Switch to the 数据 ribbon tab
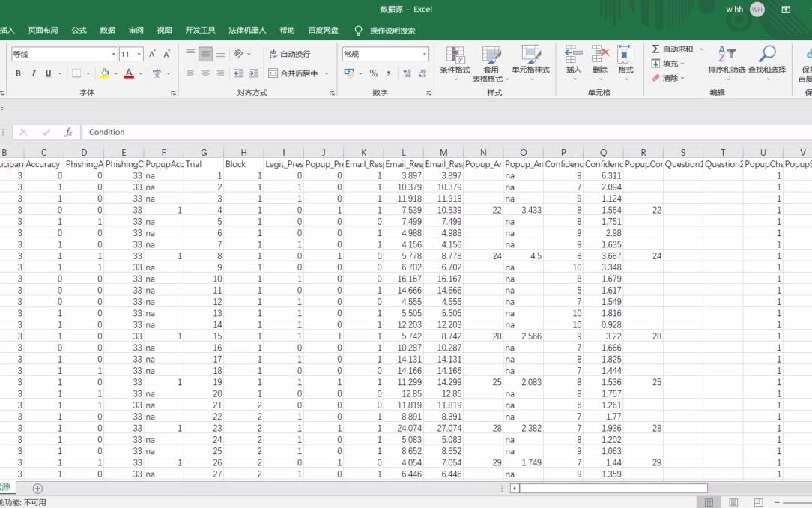 [106, 30]
